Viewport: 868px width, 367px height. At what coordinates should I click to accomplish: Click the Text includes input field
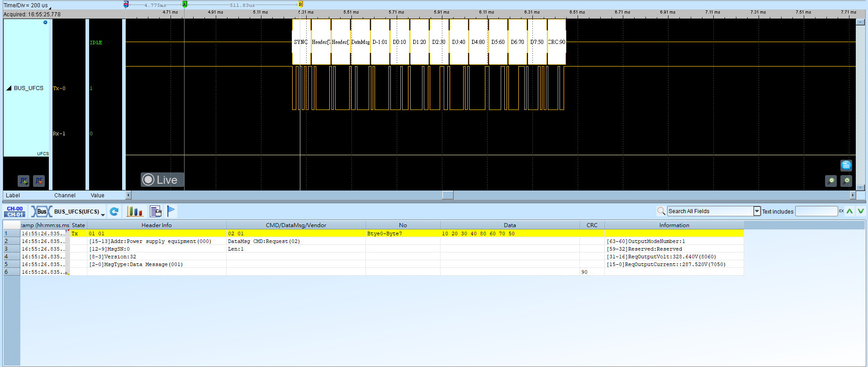point(816,211)
